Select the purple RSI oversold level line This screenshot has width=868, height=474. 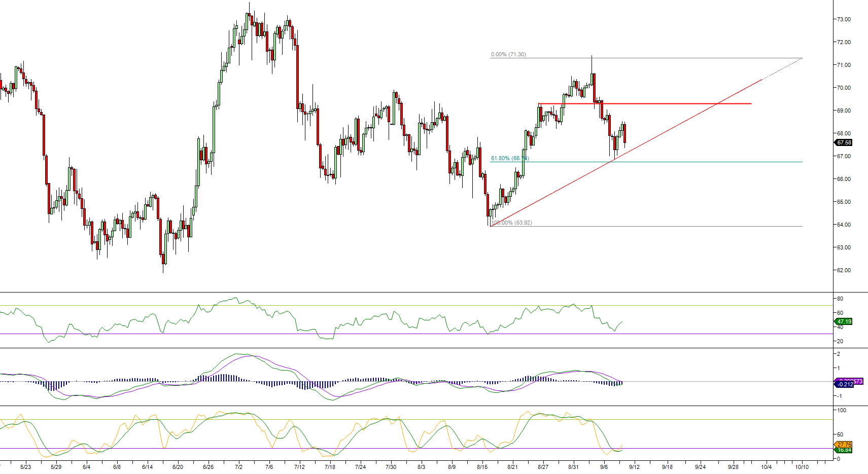[x=406, y=334]
